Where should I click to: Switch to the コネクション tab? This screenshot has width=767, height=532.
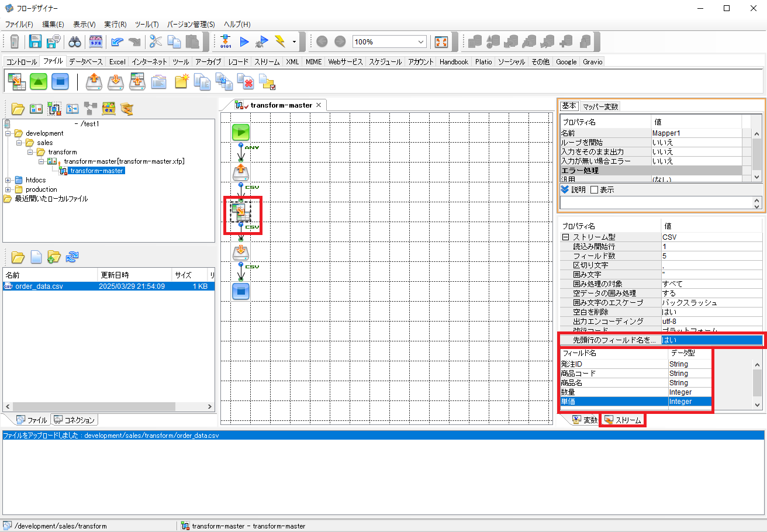74,420
